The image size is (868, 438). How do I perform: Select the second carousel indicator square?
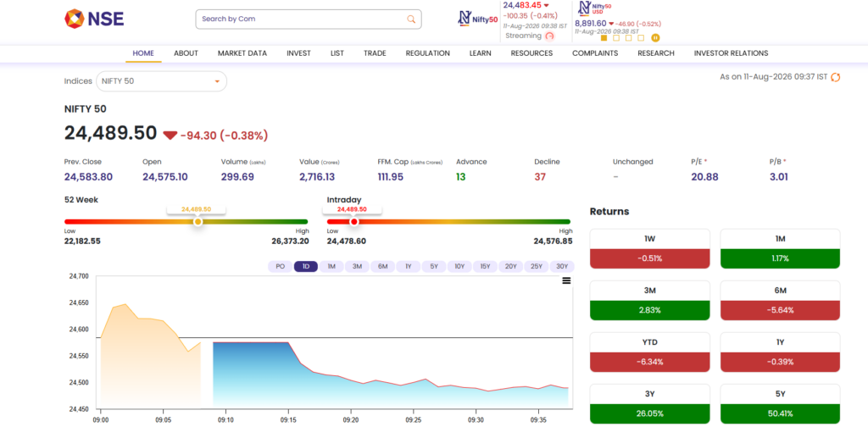click(616, 37)
